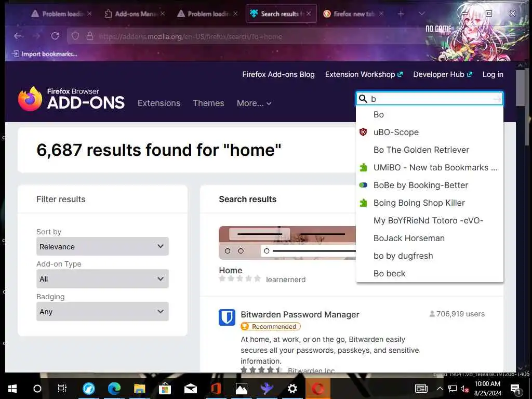532x399 pixels.
Task: Open the Extension Workshop link
Action: click(364, 74)
